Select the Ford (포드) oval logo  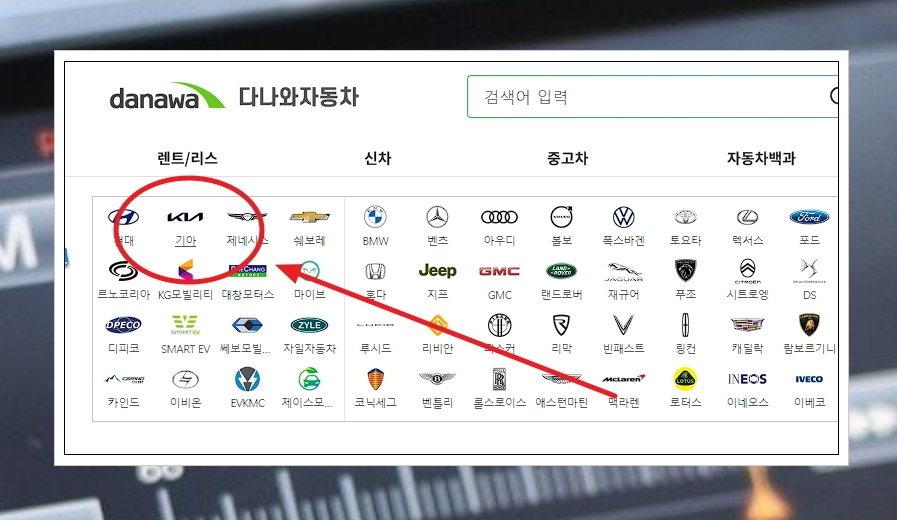(x=809, y=217)
